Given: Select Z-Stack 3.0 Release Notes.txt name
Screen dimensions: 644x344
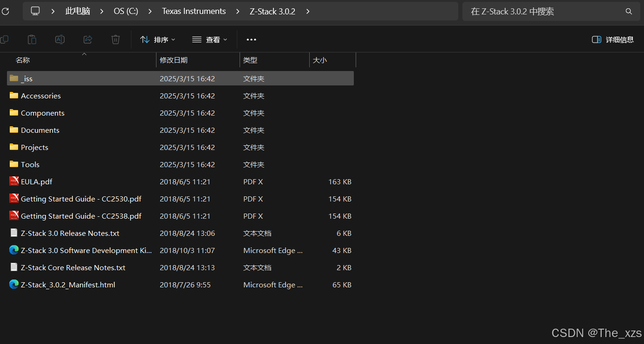Looking at the screenshot, I should point(70,233).
